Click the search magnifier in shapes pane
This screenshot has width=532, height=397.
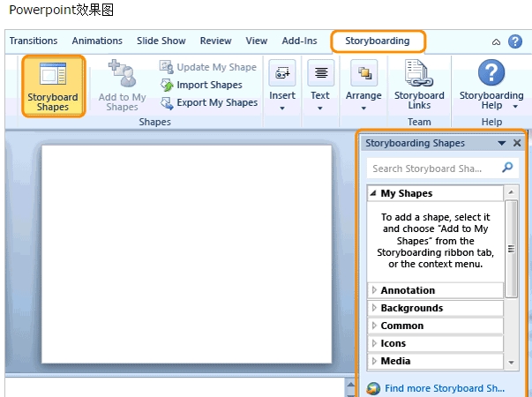point(507,168)
